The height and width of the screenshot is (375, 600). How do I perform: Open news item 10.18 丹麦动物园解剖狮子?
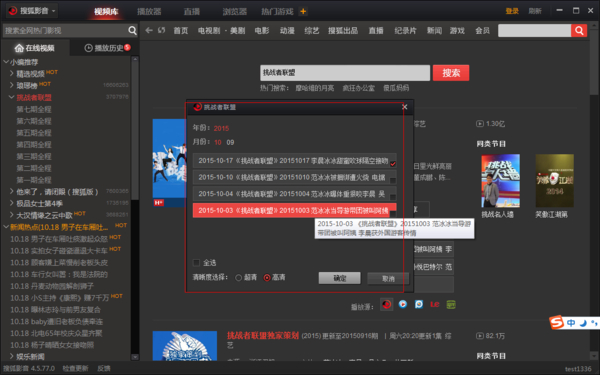(52, 286)
